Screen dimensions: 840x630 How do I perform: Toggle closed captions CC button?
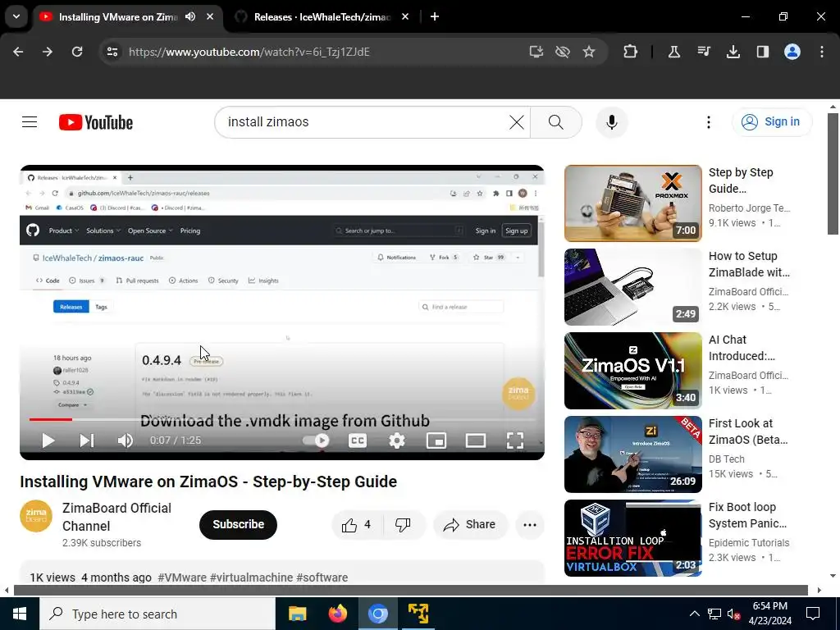coord(358,441)
